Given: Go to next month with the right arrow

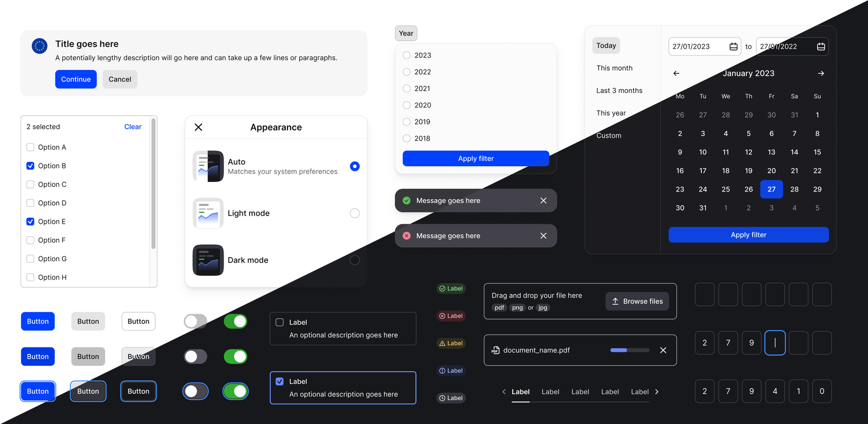Looking at the screenshot, I should (821, 73).
